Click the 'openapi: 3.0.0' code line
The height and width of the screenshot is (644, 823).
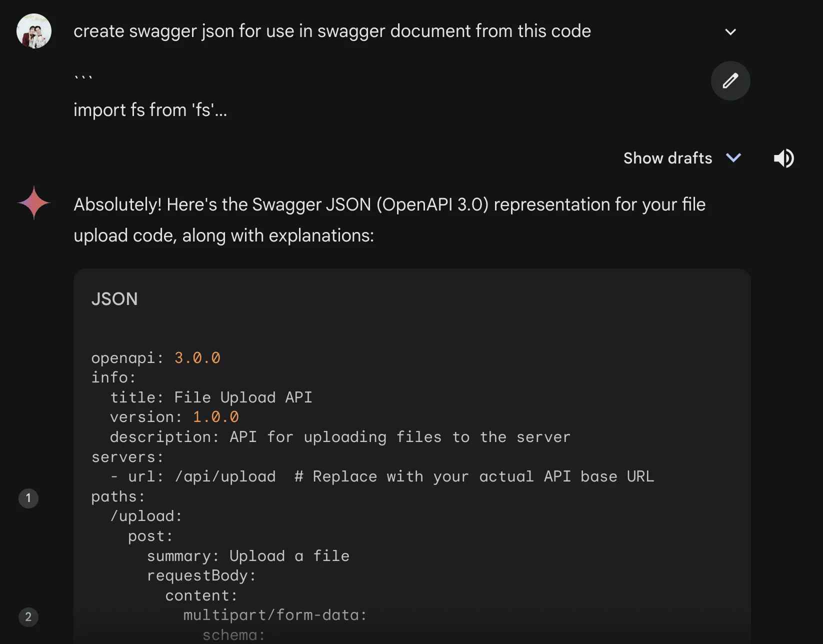155,358
